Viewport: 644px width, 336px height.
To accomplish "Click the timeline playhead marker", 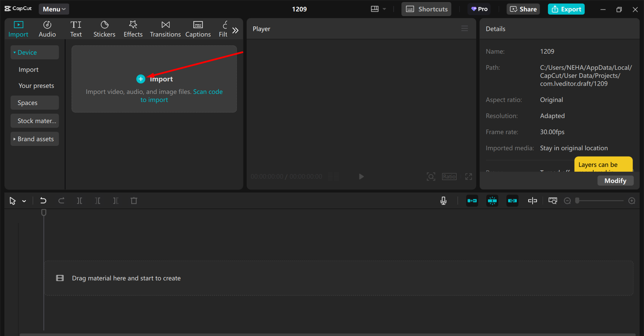I will [x=44, y=212].
